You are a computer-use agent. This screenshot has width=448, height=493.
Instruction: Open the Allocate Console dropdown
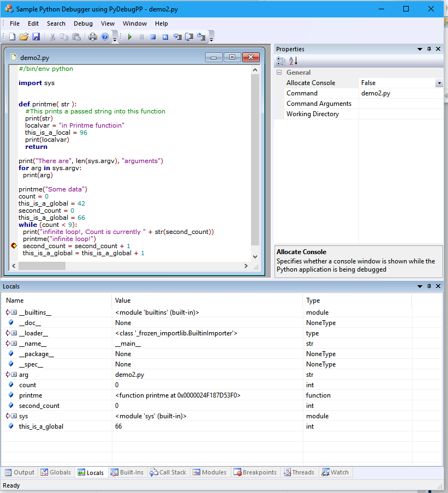pos(439,83)
